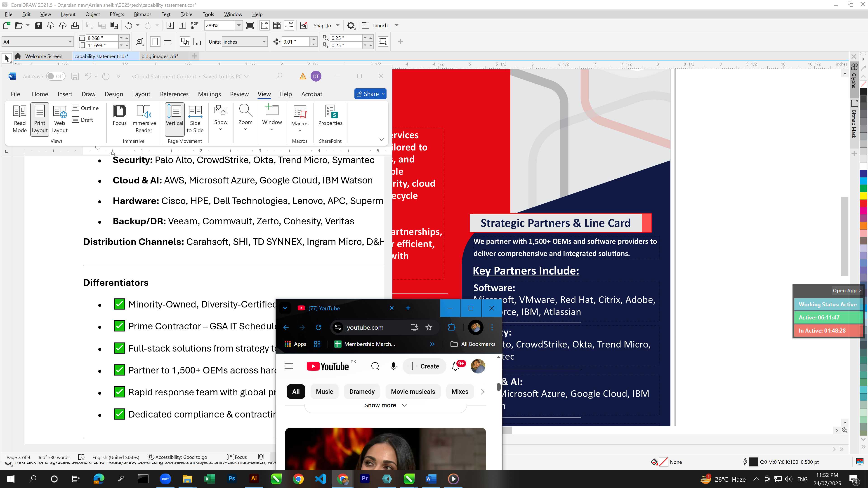
Task: Click the CorelDRAW New document icon
Action: pos(6,26)
